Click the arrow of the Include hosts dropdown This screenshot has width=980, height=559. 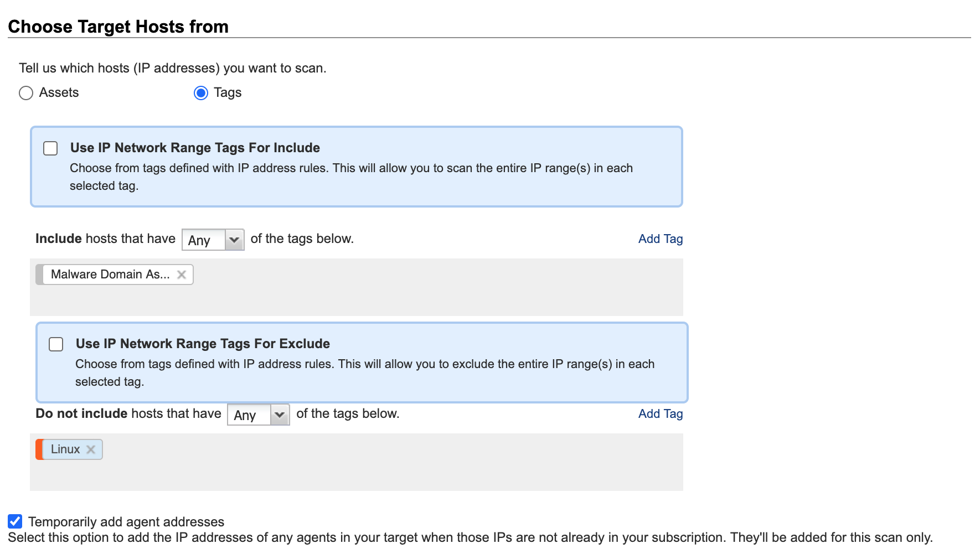[234, 240]
